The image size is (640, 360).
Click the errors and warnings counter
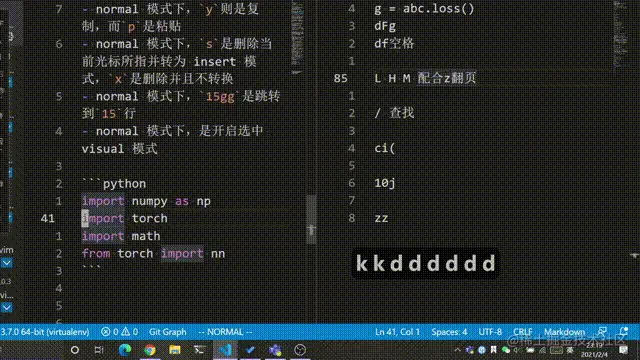coord(119,332)
